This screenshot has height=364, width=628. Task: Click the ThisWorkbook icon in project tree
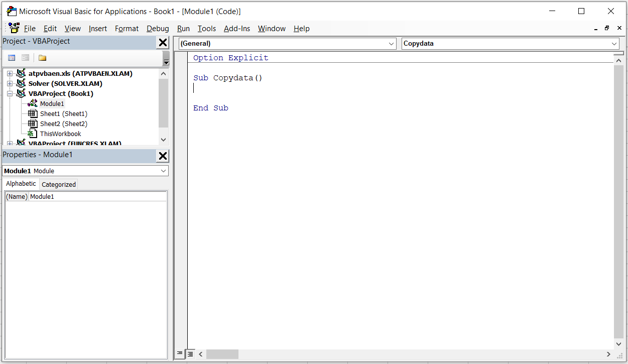point(33,134)
